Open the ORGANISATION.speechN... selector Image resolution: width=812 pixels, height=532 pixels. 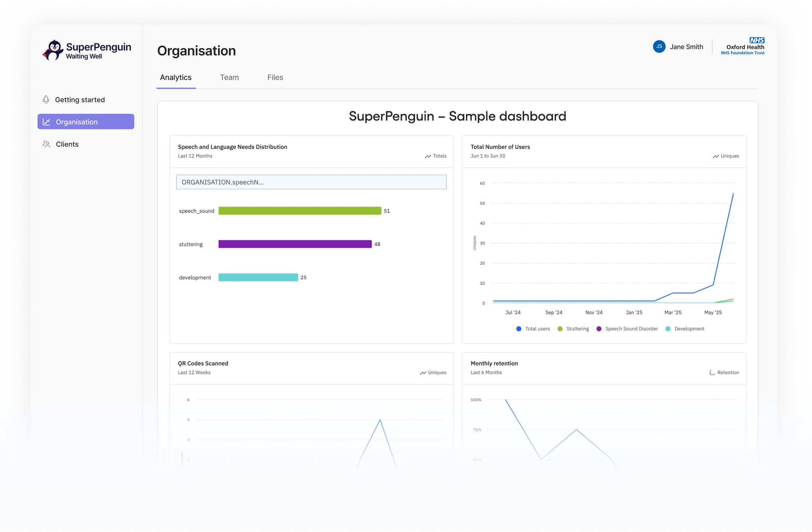point(311,182)
